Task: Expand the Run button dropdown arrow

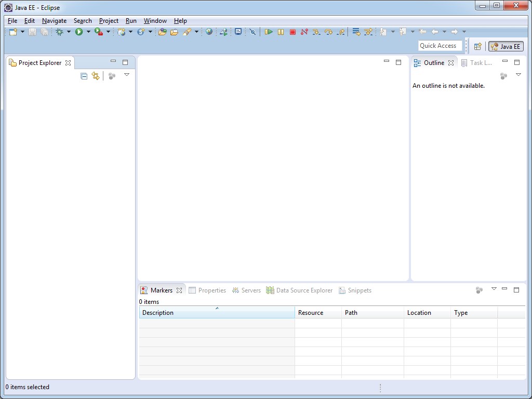Action: 88,32
